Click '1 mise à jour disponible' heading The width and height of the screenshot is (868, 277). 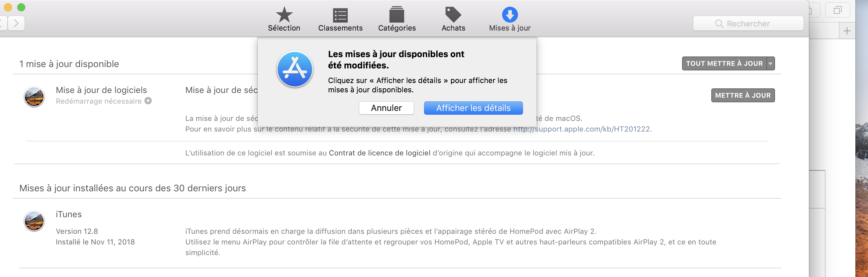(x=69, y=64)
